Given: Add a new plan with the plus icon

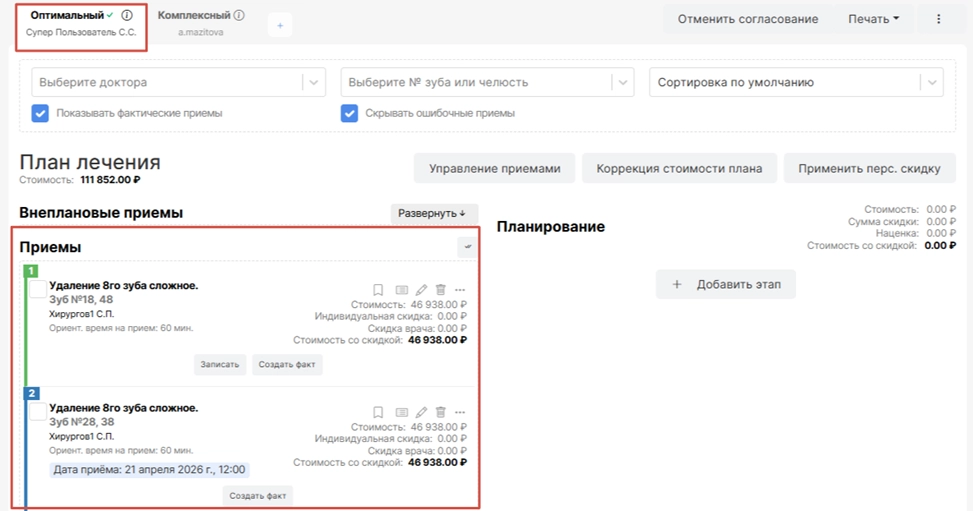Looking at the screenshot, I should pos(280,26).
